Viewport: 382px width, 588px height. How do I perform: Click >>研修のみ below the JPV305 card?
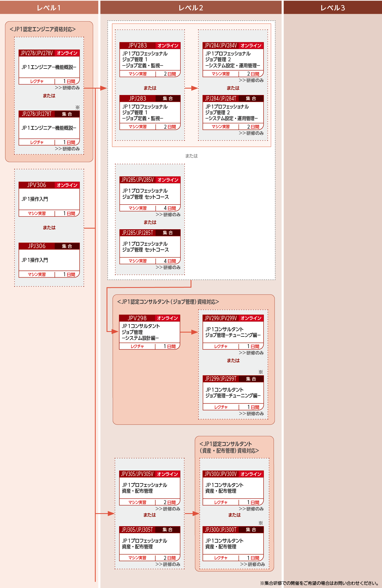tap(168, 509)
